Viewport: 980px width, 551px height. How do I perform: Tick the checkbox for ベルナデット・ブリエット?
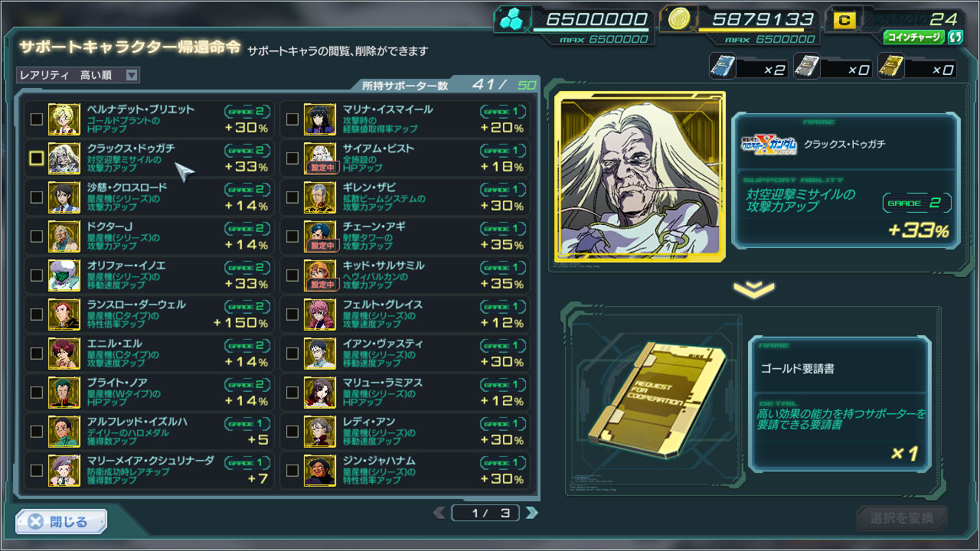click(x=36, y=119)
